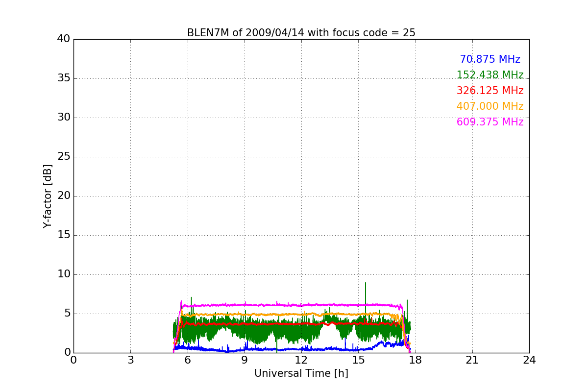This screenshot has height=392, width=588.
Task: Click the plot title BLEN7M of 2009/04/14
Action: point(301,33)
